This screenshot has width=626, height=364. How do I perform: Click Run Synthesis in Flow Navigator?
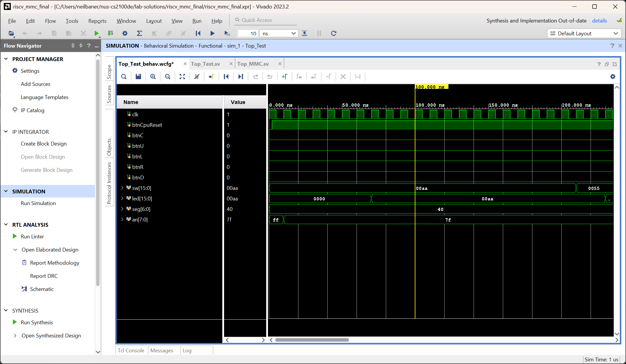37,322
